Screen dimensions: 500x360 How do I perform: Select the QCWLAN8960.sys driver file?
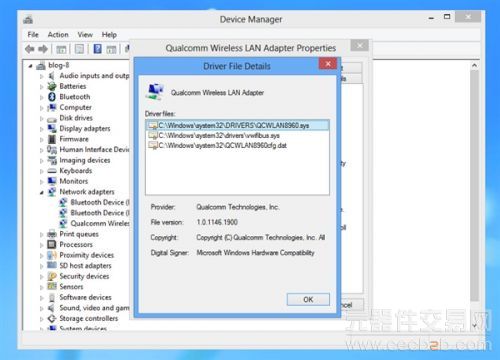237,125
